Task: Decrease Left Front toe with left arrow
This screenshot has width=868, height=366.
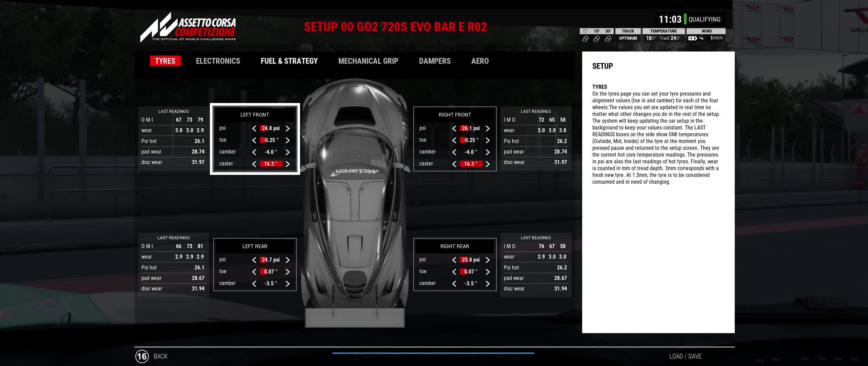Action: coord(254,140)
